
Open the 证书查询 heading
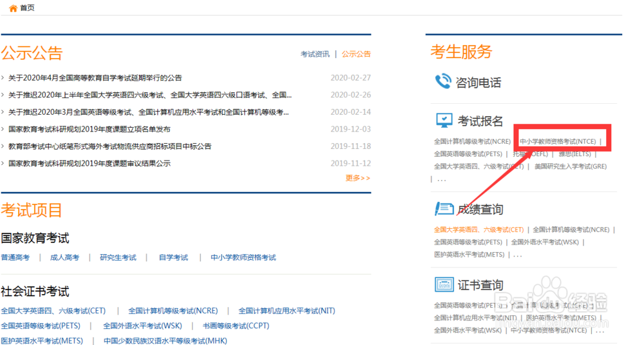pyautogui.click(x=480, y=285)
